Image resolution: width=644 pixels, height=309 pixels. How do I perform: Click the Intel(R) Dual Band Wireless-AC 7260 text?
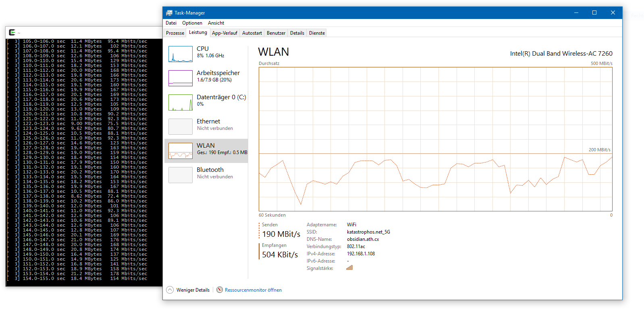click(561, 54)
